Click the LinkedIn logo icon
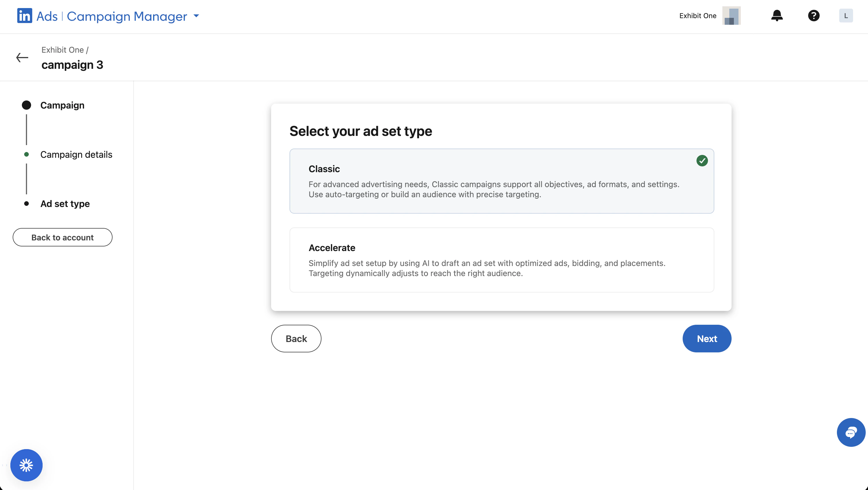 tap(24, 16)
